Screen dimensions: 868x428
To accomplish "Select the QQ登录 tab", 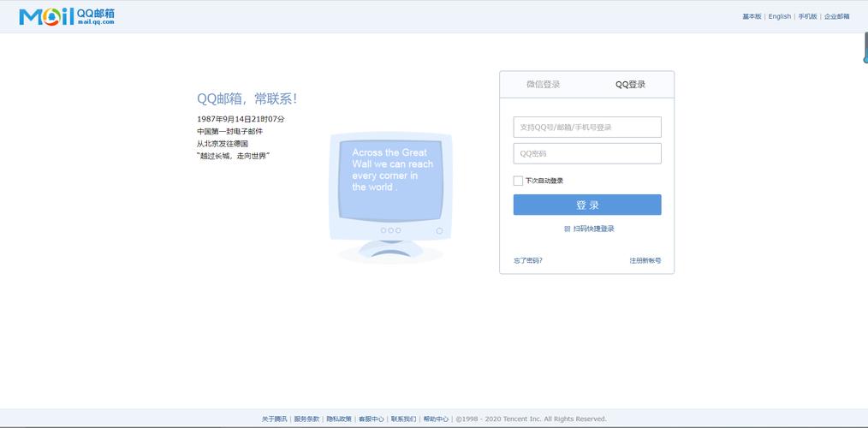I will pos(631,84).
